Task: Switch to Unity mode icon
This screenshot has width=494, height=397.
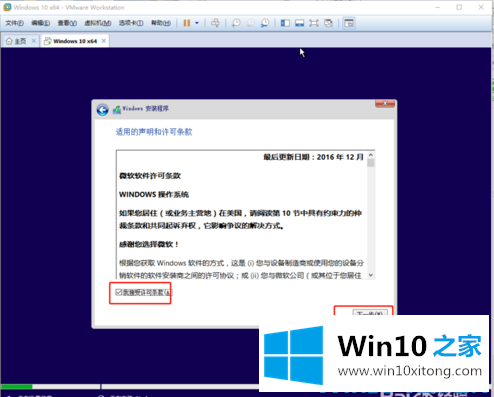Action: coord(328,23)
